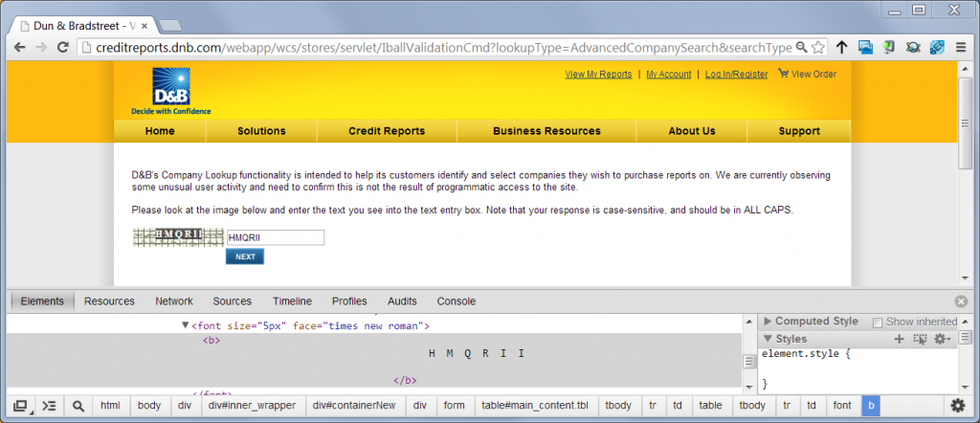Open the Network tab
Image resolution: width=980 pixels, height=423 pixels.
174,301
